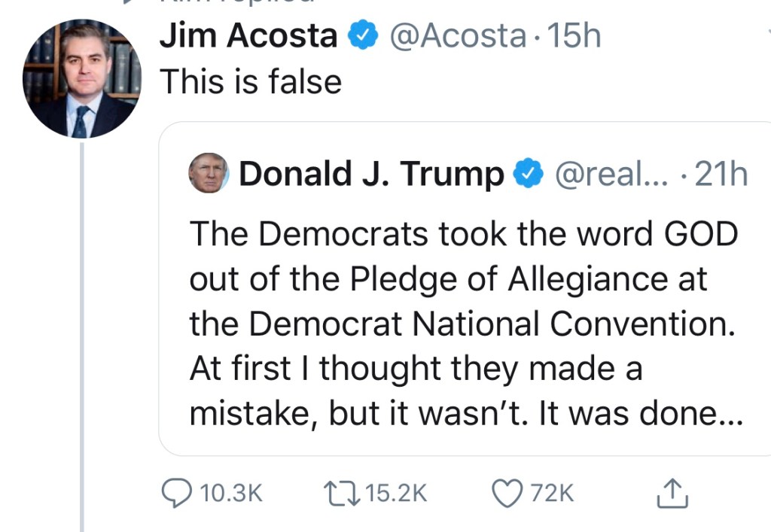Screen dimensions: 771x532
Task: Select the Donald J. Trump name
Action: pyautogui.click(x=371, y=174)
